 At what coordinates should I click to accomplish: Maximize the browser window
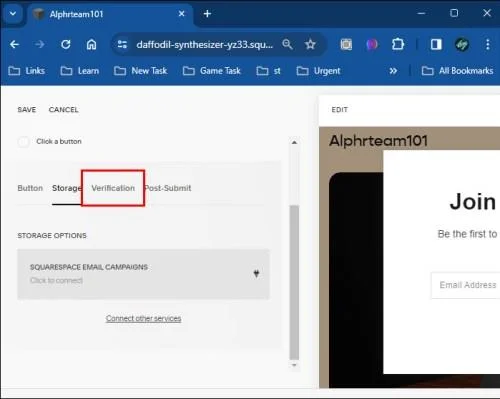(454, 13)
